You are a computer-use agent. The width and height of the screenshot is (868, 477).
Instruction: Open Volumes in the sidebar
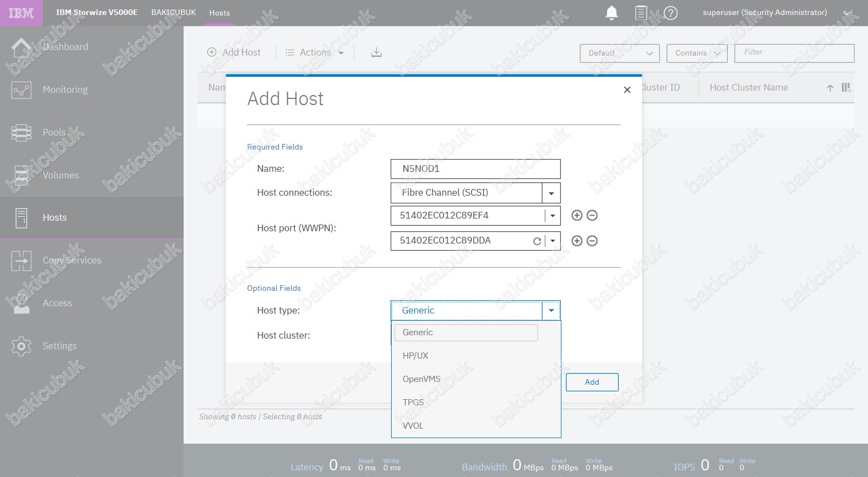coord(92,175)
